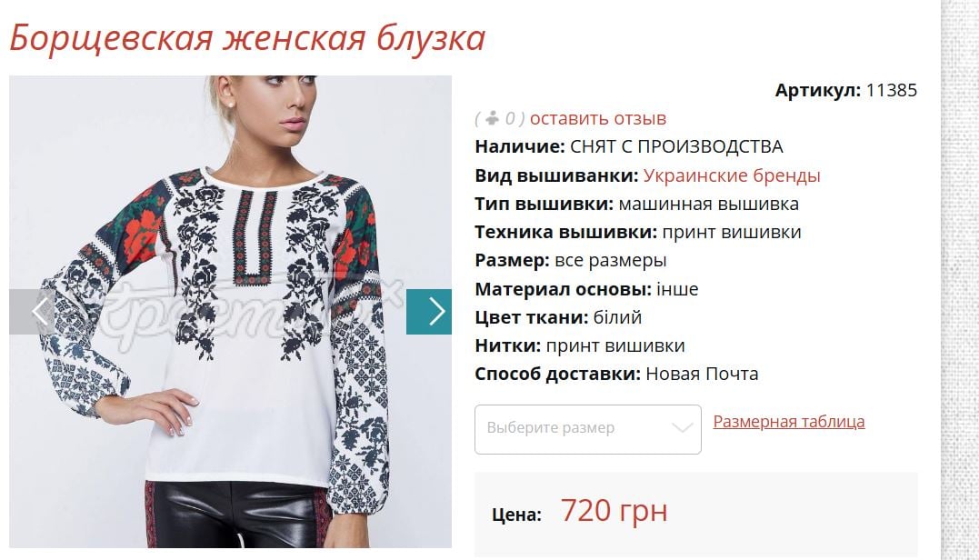Open the 'оставить отзыв' review link
The image size is (979, 560).
point(598,118)
